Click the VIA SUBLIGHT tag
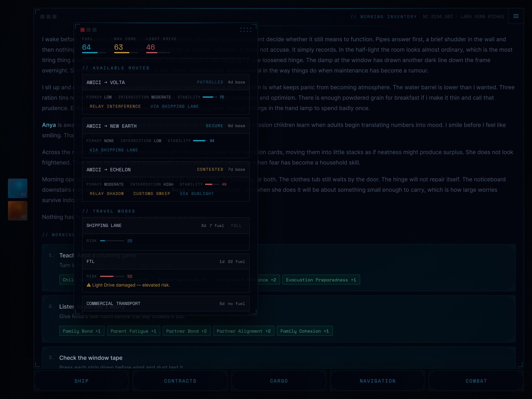The image size is (532, 399). click(197, 193)
